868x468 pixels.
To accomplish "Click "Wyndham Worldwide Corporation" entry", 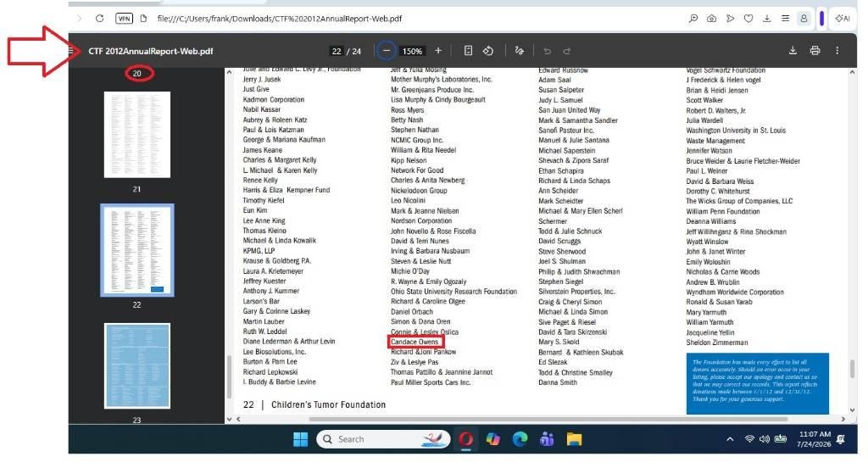I will point(735,292).
